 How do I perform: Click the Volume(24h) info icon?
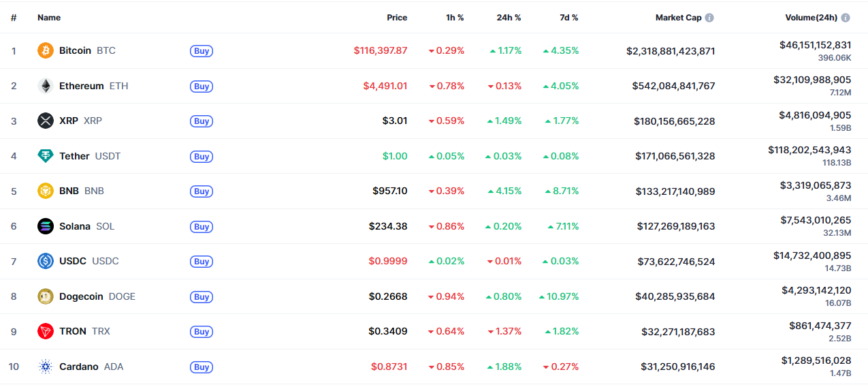pos(846,18)
